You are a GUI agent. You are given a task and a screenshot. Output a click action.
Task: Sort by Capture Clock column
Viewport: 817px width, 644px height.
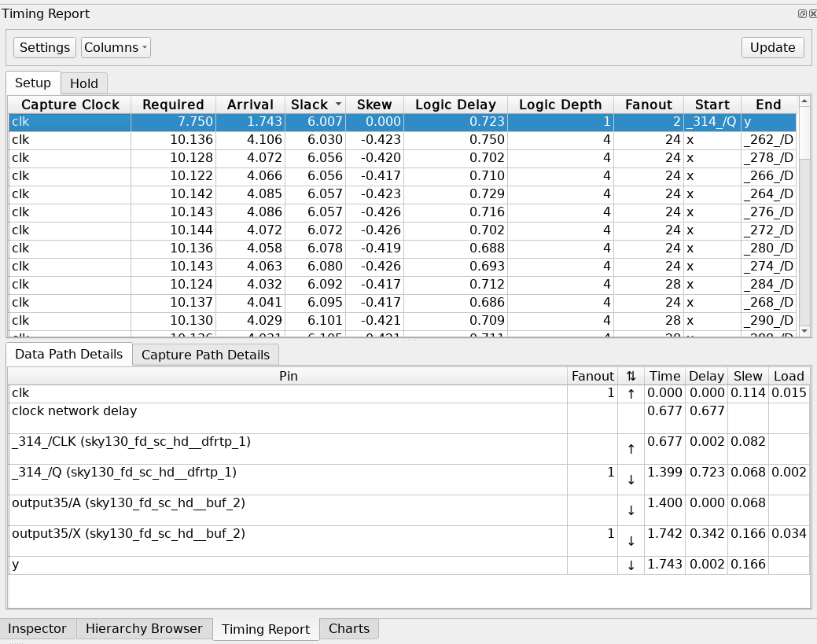tap(70, 105)
